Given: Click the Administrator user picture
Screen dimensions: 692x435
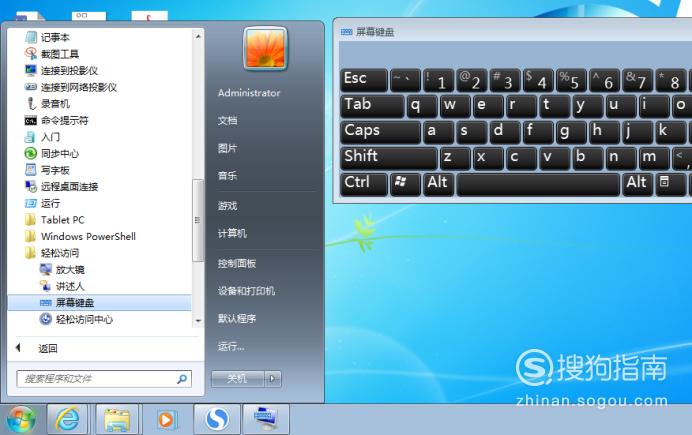Looking at the screenshot, I should pos(265,49).
